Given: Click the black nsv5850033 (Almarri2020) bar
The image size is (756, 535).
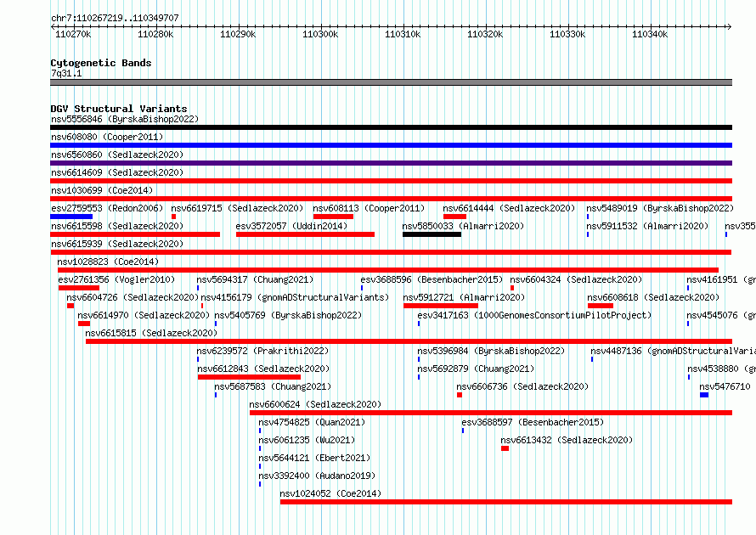Looking at the screenshot, I should pyautogui.click(x=432, y=234).
